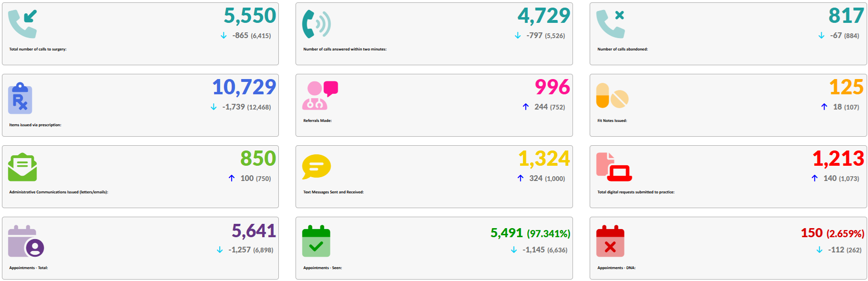Click the down arrow beside -865 calls change
868x281 pixels.
pyautogui.click(x=224, y=36)
